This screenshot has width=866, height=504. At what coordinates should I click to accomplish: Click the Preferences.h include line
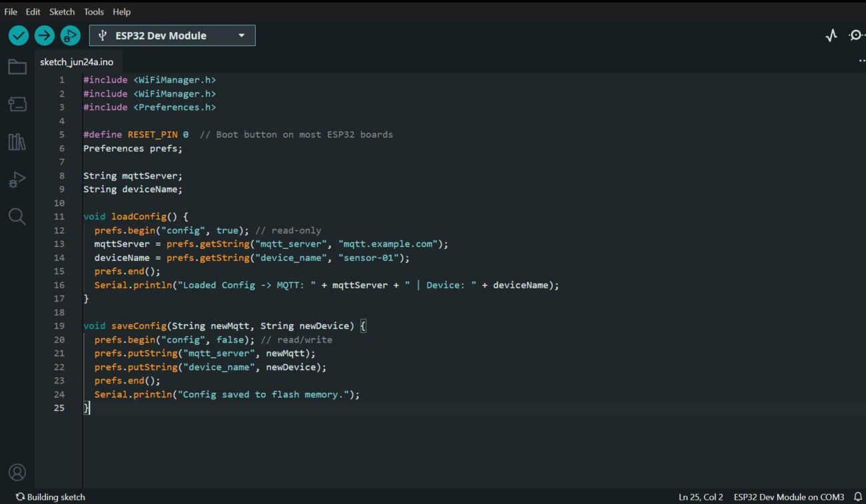tap(149, 107)
